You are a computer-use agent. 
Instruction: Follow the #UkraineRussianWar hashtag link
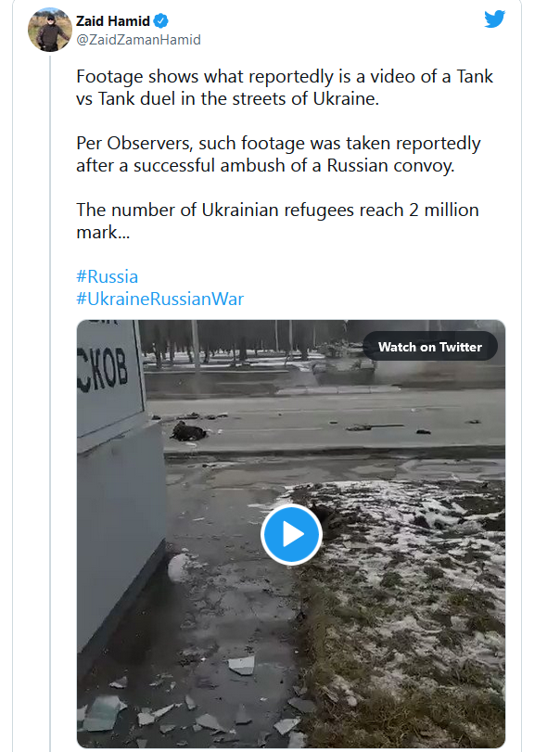pos(159,299)
